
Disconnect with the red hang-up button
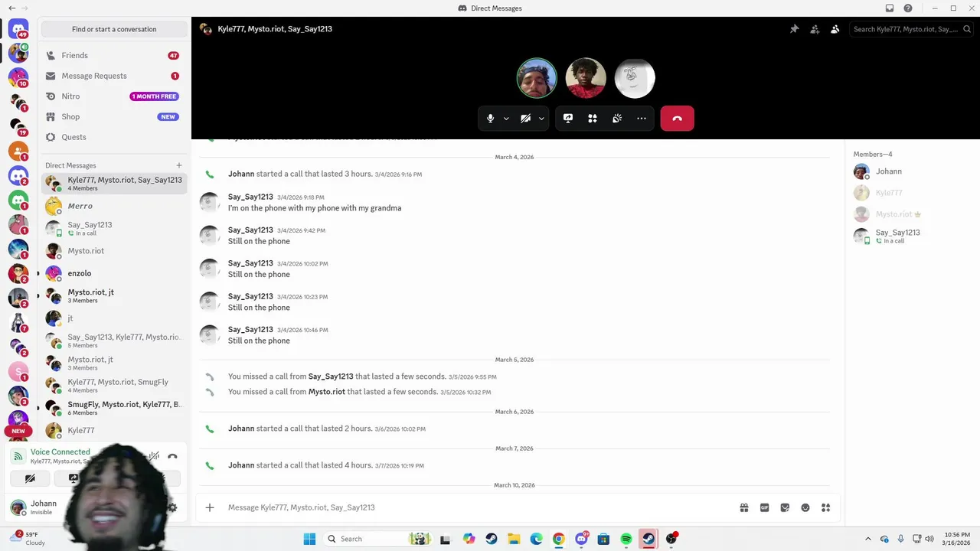pyautogui.click(x=677, y=119)
